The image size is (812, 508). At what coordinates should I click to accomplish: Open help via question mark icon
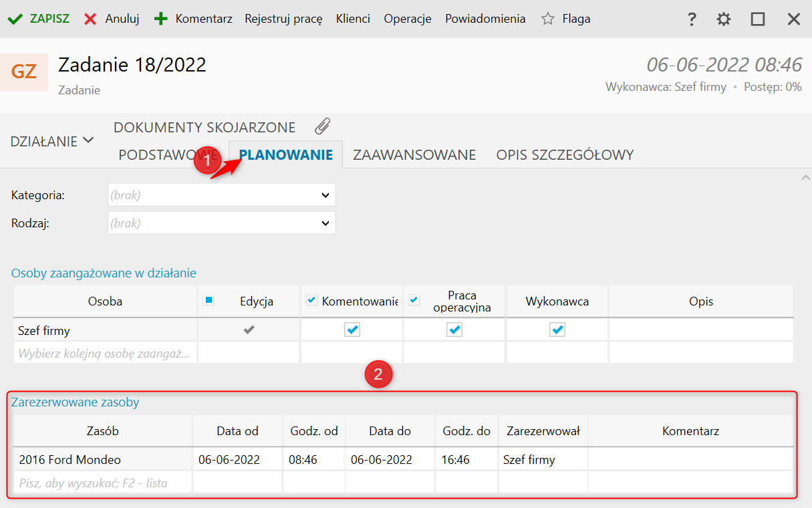click(692, 19)
